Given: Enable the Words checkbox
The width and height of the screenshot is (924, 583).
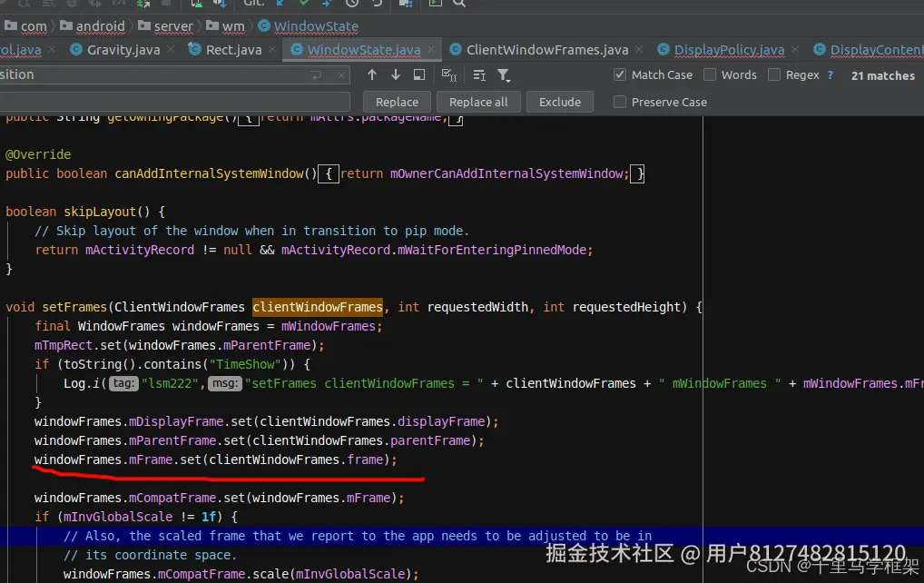Looking at the screenshot, I should [710, 74].
